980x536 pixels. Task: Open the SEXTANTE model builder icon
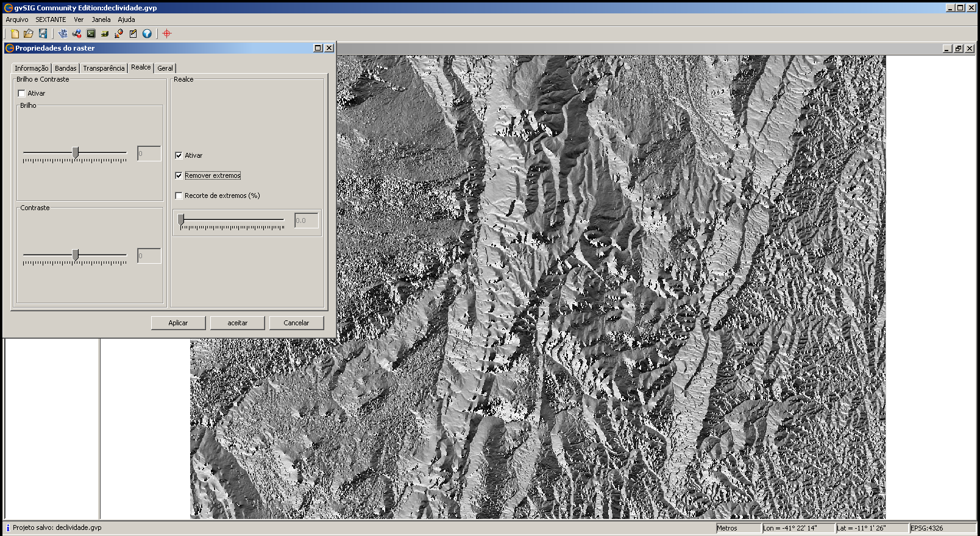coord(77,33)
